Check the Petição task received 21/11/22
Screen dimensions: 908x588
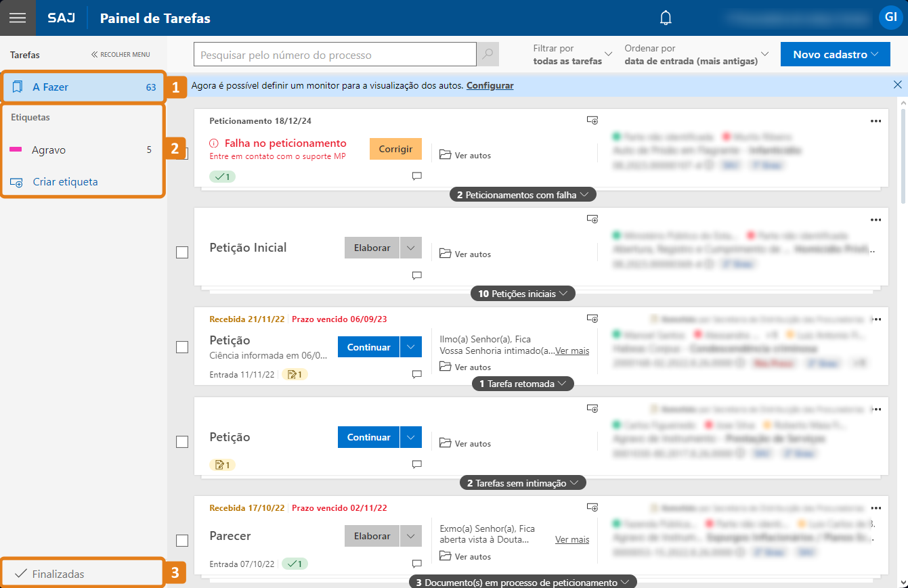click(181, 347)
